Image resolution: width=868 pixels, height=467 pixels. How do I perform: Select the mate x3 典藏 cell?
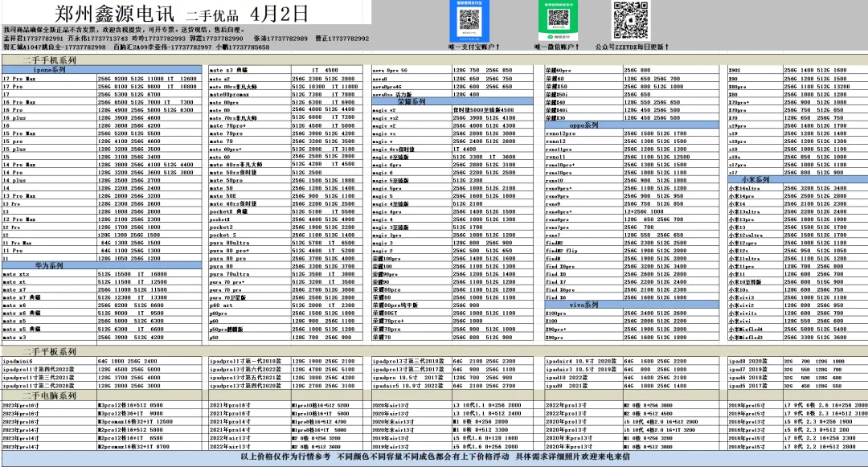[x=250, y=70]
